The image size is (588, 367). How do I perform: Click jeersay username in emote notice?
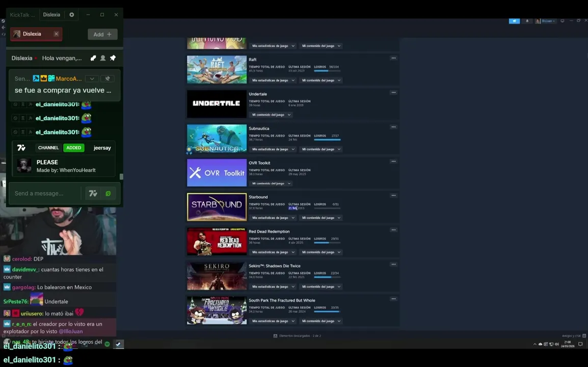102,147
